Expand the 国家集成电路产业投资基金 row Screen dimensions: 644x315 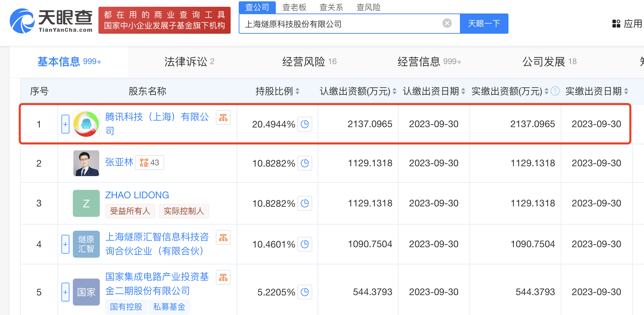click(65, 292)
